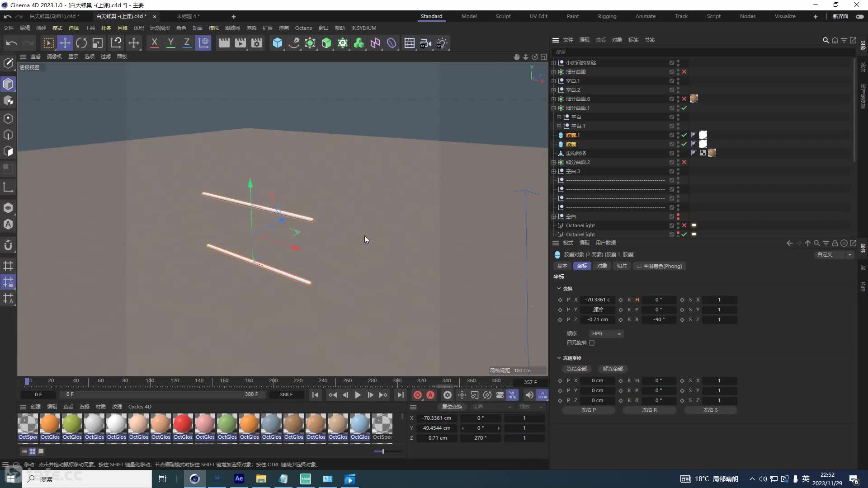Click the 复位变换 button
Image resolution: width=868 pixels, height=488 pixels.
pos(452,407)
